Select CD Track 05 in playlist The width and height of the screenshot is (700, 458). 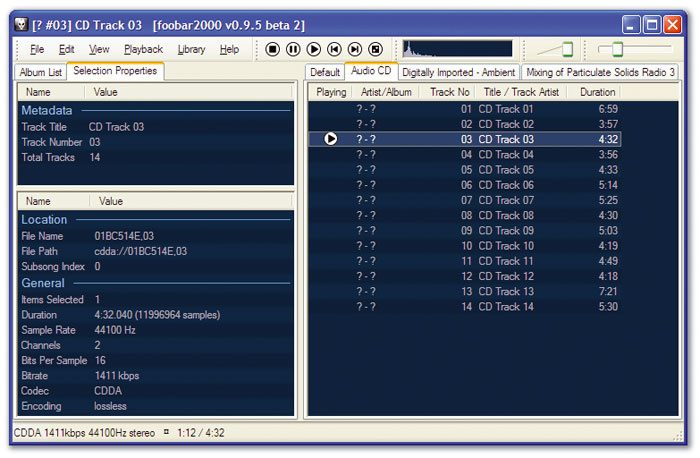(464, 170)
